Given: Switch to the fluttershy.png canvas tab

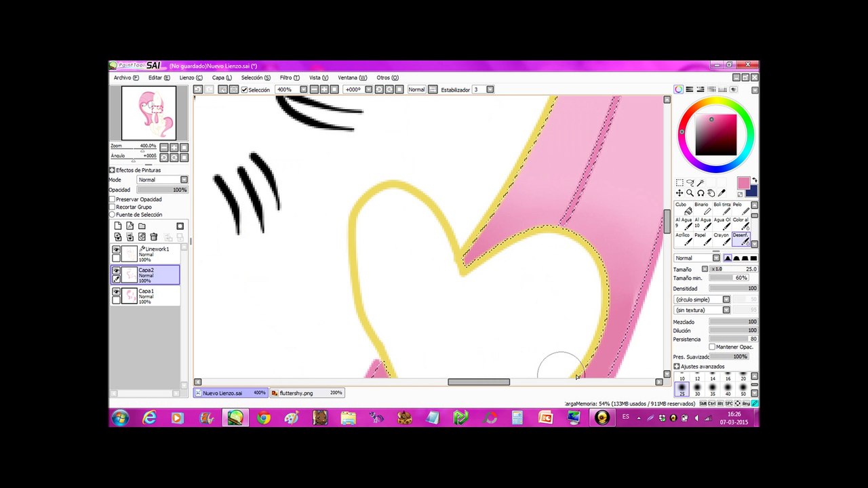Looking at the screenshot, I should (x=307, y=393).
